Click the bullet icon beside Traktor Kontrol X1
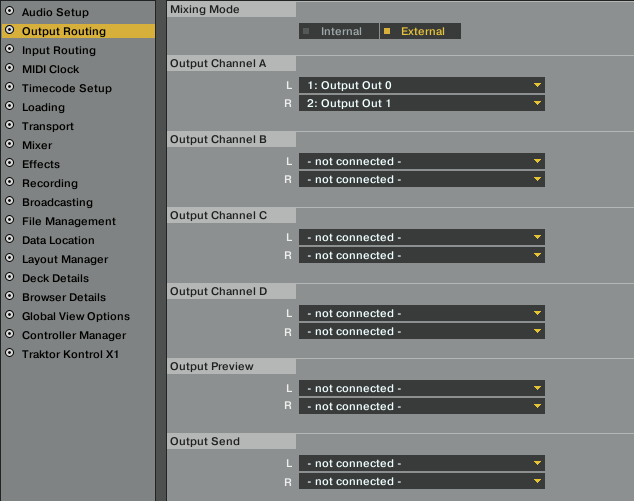This screenshot has height=501, width=634. click(10, 354)
